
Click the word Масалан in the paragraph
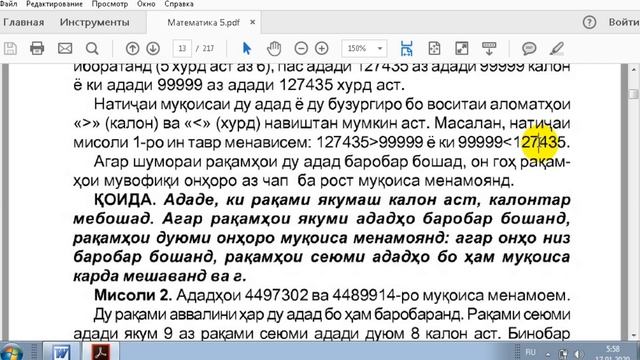pyautogui.click(x=469, y=123)
